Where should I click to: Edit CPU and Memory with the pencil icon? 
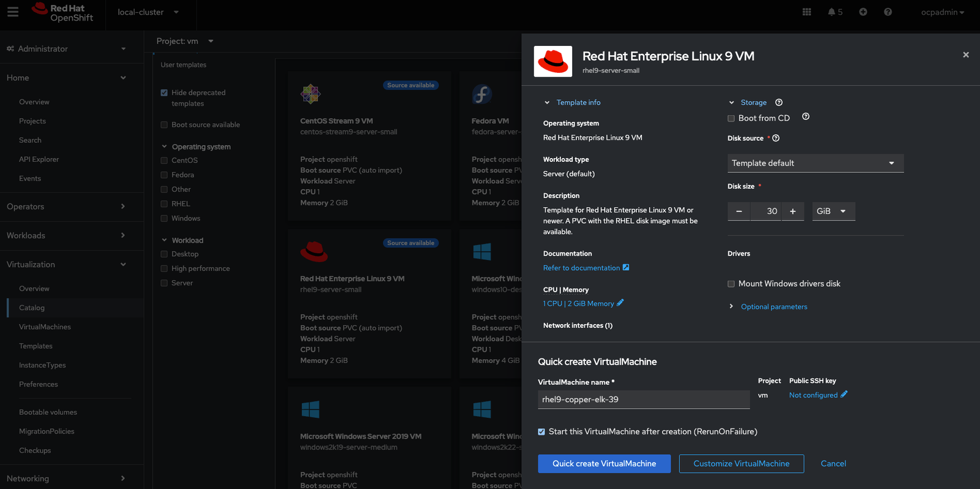620,303
